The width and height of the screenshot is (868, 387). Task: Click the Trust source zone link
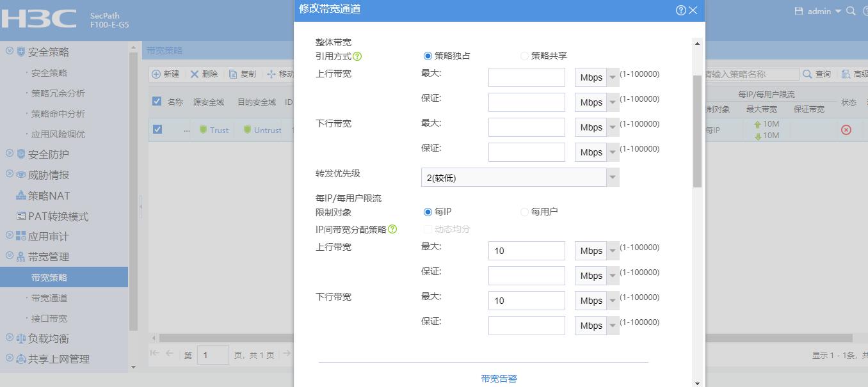(x=219, y=130)
